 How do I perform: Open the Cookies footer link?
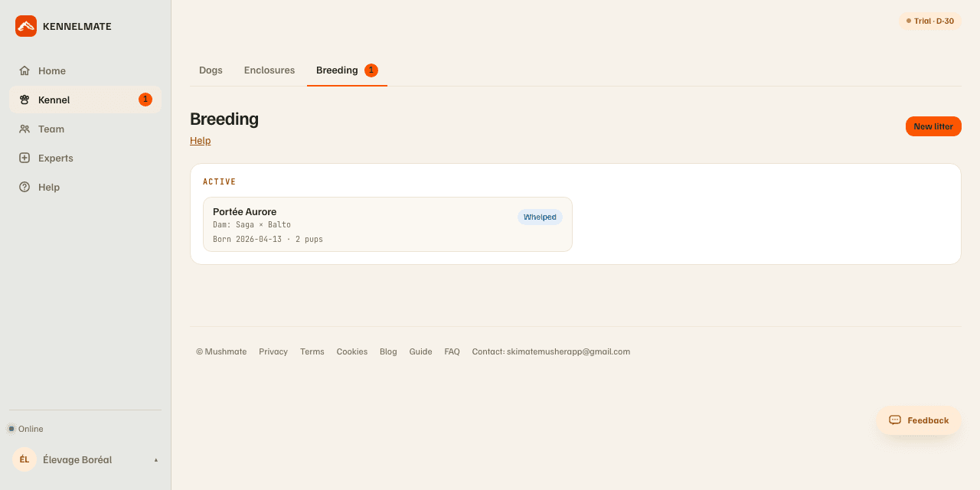352,351
